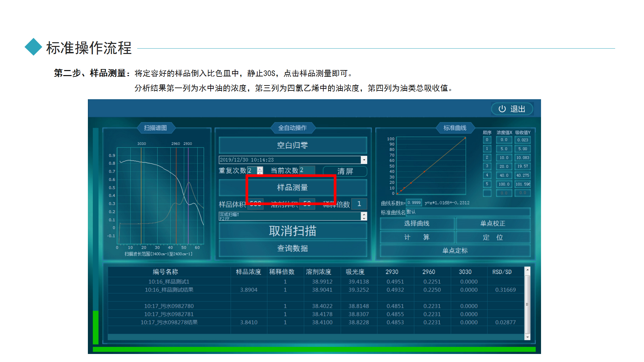Click 单点定标 single point calibration
Image resolution: width=644 pixels, height=362 pixels.
(x=455, y=251)
